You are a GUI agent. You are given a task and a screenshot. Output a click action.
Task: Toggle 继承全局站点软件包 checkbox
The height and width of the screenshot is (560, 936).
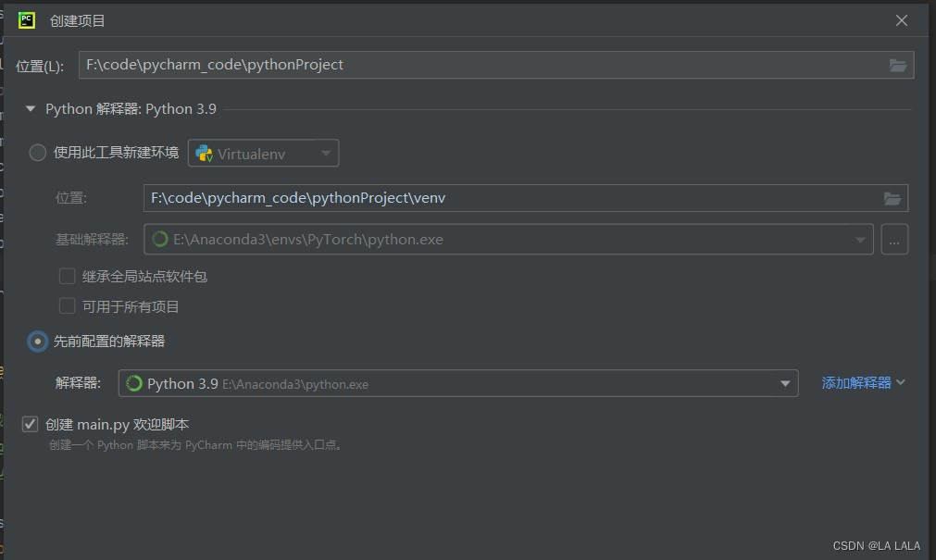pos(67,276)
